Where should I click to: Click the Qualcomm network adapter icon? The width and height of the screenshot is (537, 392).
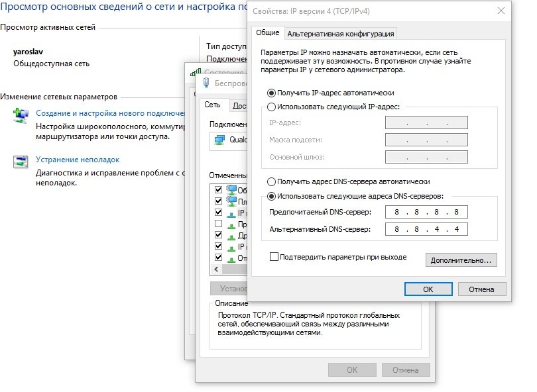219,140
